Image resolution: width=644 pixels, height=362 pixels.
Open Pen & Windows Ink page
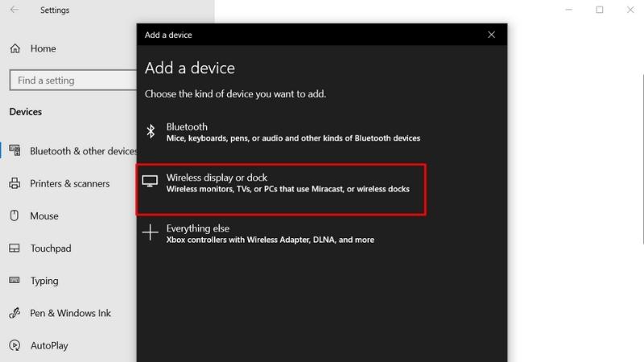(x=70, y=313)
